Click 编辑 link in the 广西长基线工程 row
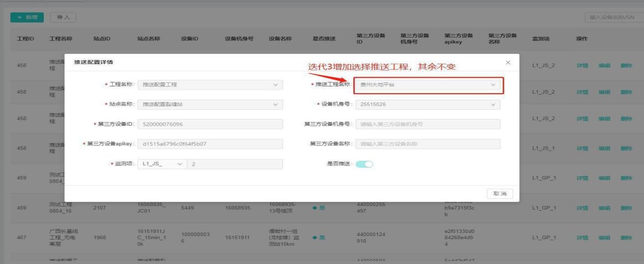The width and height of the screenshot is (644, 264). (x=604, y=238)
